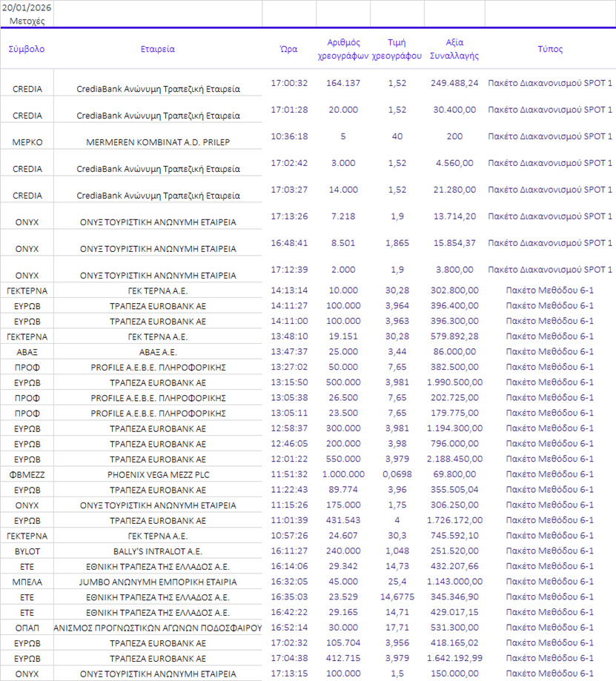This screenshot has height=681, width=616.
Task: Click the Αριθμός χρεογράφων column header
Action: point(343,49)
